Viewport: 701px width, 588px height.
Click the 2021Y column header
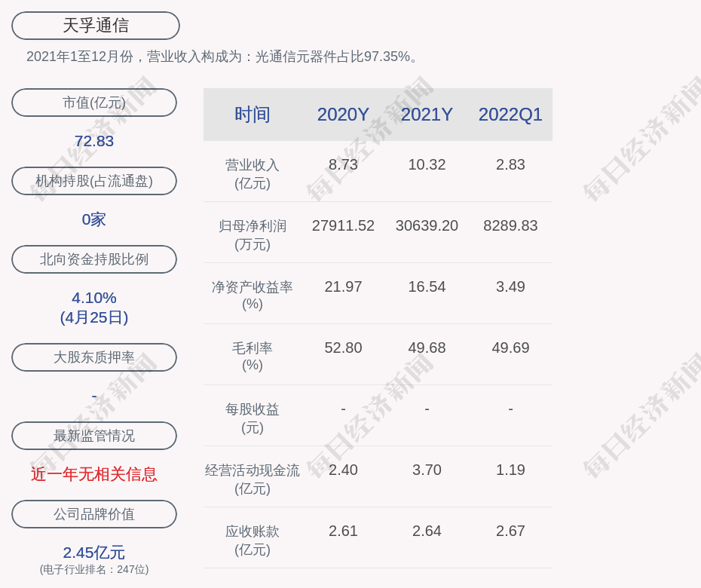[427, 115]
